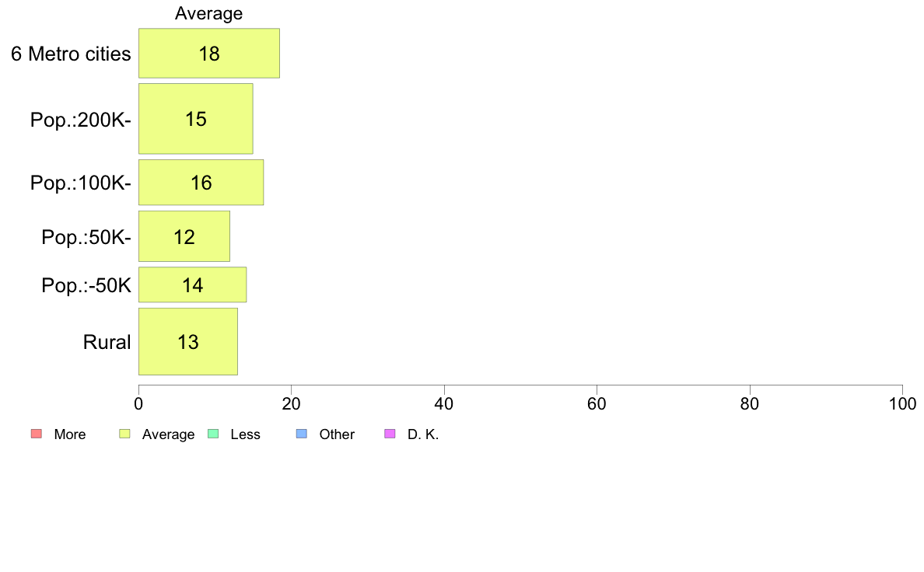Click the Less legend text
Image resolution: width=924 pixels, height=572 pixels.
pyautogui.click(x=245, y=434)
